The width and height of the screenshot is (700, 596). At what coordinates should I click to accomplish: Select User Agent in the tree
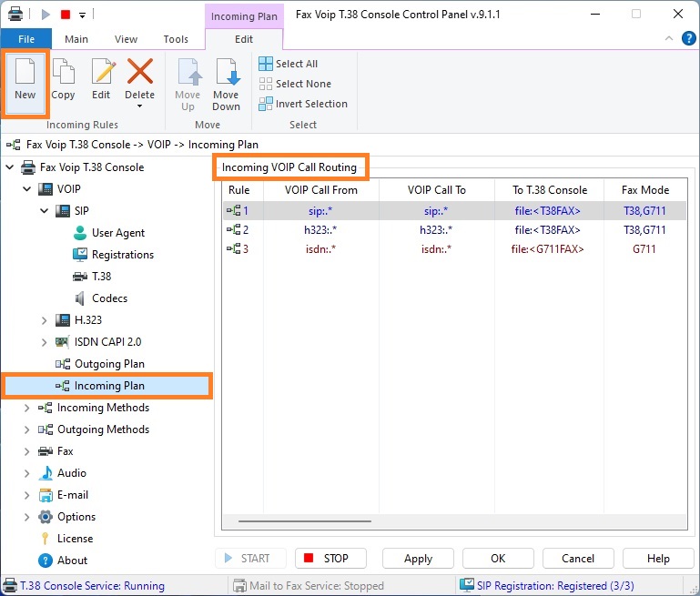[x=117, y=233]
